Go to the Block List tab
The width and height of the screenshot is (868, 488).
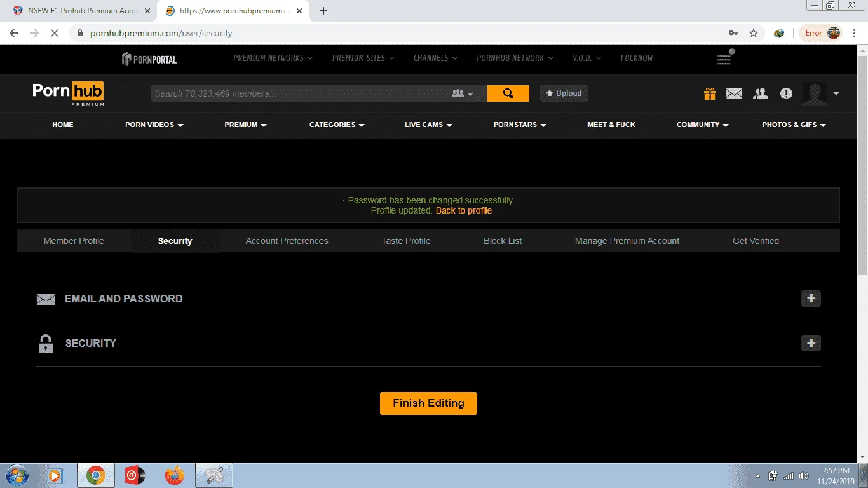point(503,241)
